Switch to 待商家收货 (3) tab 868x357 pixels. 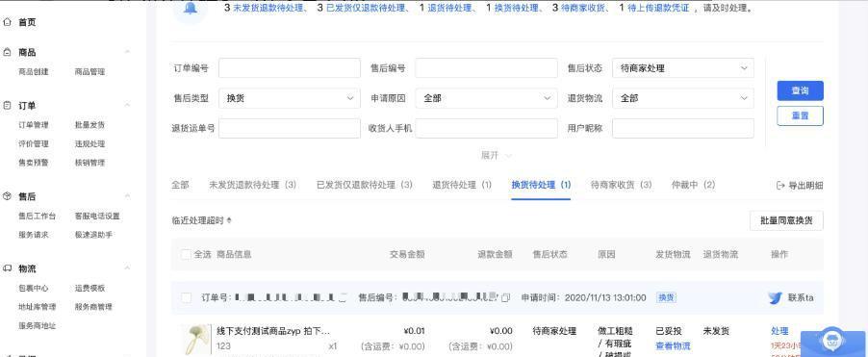(x=621, y=185)
